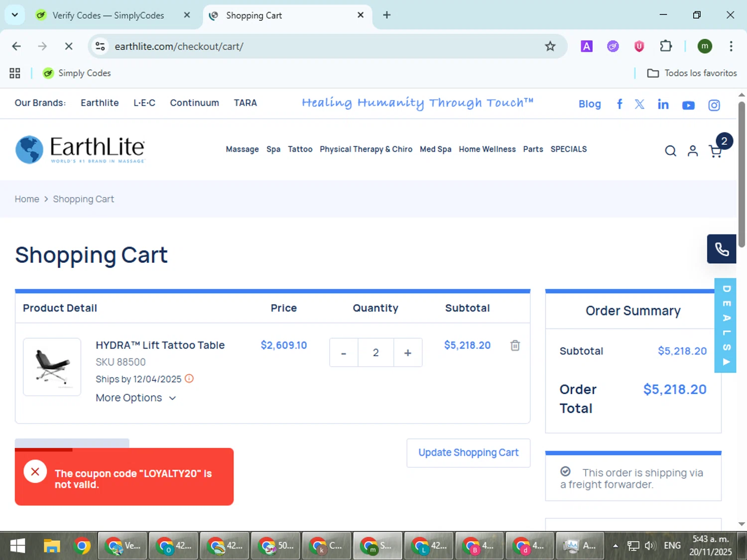Decrease quantity with minus button
The image size is (747, 560).
point(344,352)
